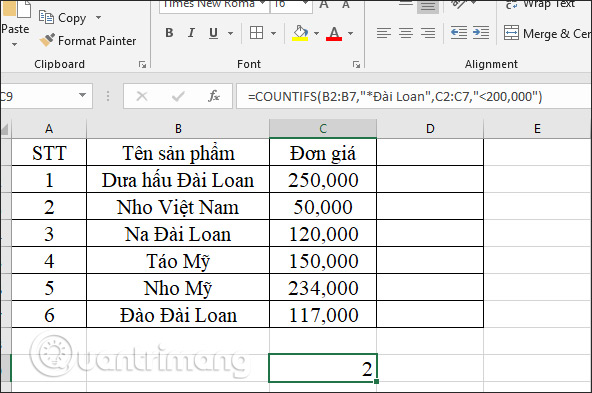592x393 pixels.
Task: Apply the yellow Fill Color
Action: click(x=300, y=33)
